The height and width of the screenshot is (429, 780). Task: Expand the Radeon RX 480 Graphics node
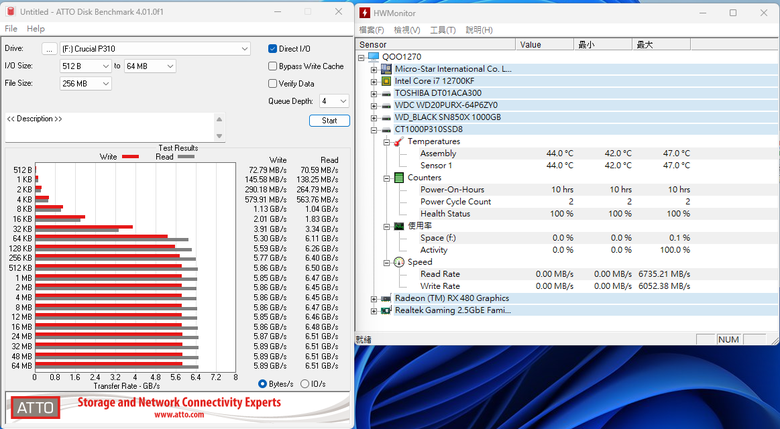pyautogui.click(x=374, y=299)
